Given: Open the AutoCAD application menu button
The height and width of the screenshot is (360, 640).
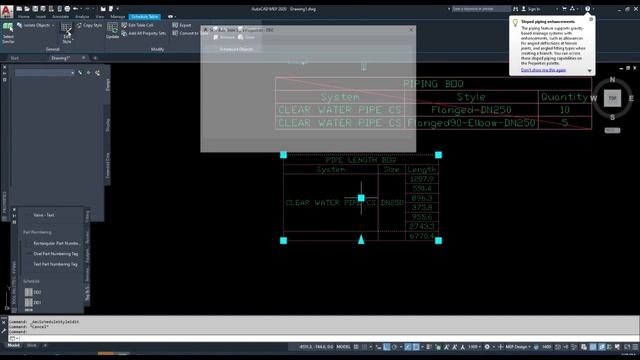Looking at the screenshot, I should [7, 11].
